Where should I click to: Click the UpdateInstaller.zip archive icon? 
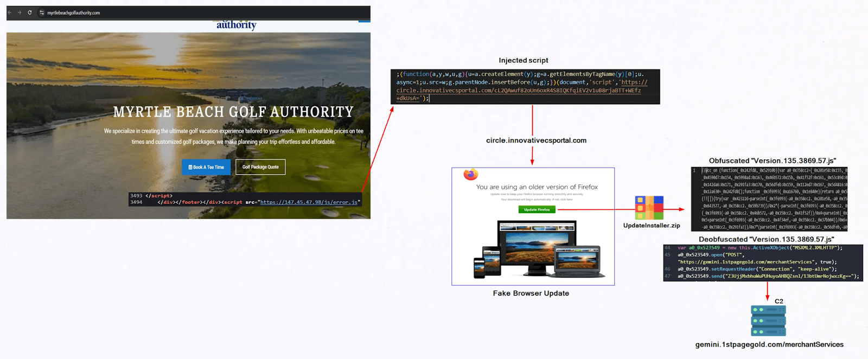point(649,208)
